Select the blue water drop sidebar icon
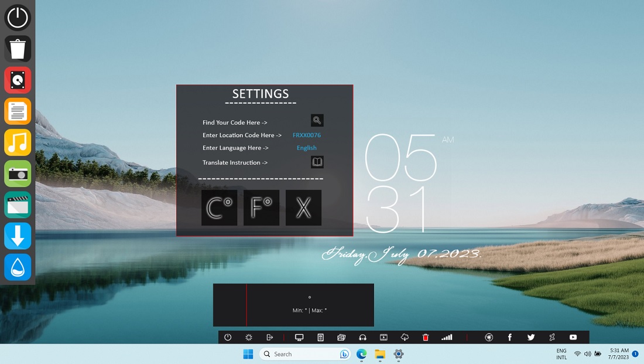The height and width of the screenshot is (364, 644). coord(18,267)
